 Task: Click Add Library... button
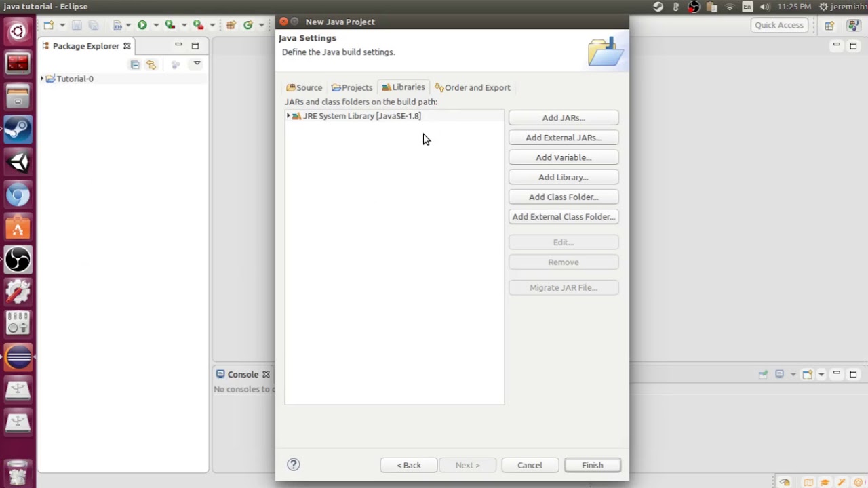(x=564, y=177)
